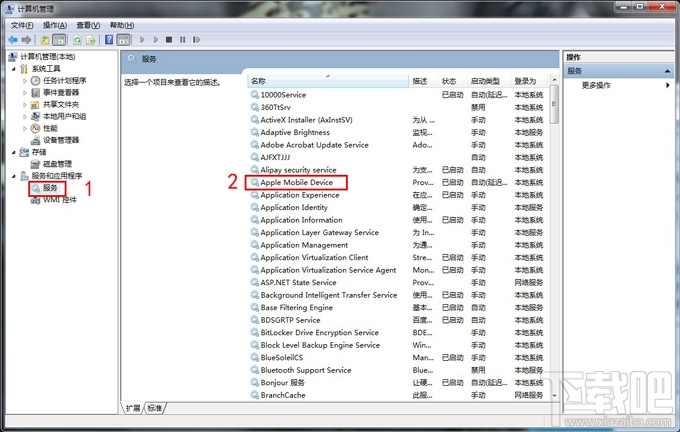Select the 磁盘管理 tree icon

36,164
